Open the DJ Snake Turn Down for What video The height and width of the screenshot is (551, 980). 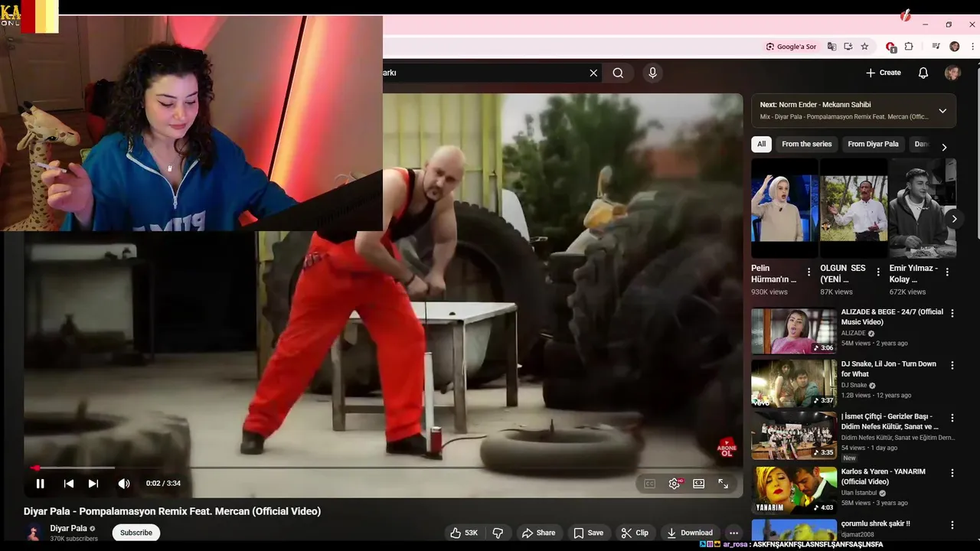click(x=793, y=383)
